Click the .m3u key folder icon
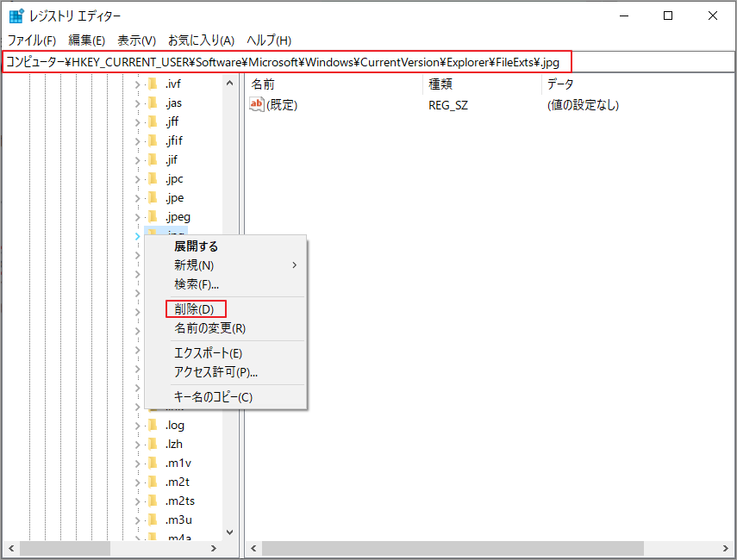Screen dimensions: 737x560 coord(153,520)
